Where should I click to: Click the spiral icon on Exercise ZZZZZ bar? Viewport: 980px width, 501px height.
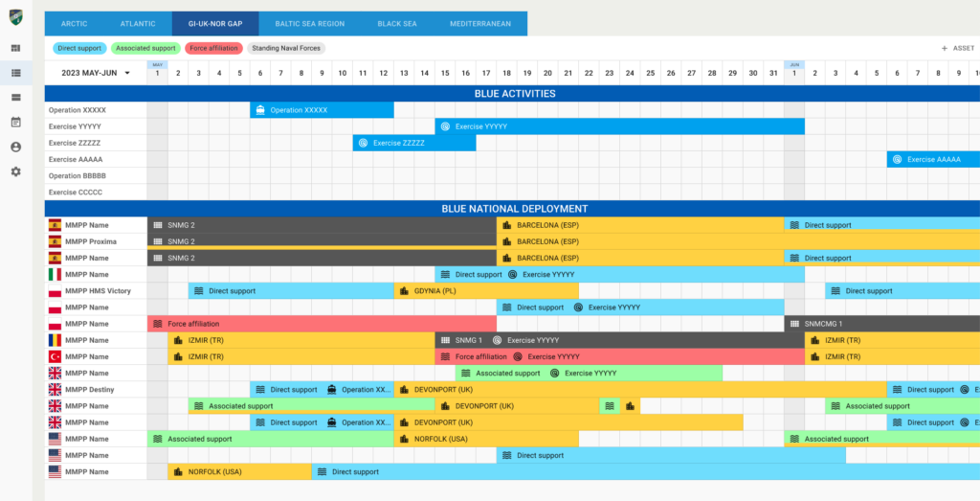pyautogui.click(x=363, y=143)
